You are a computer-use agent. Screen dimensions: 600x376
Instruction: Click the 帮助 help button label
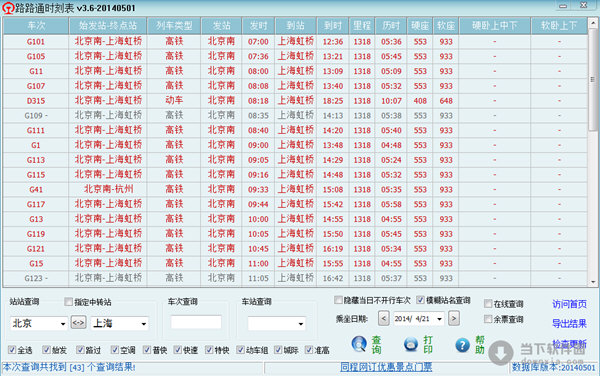[480, 345]
